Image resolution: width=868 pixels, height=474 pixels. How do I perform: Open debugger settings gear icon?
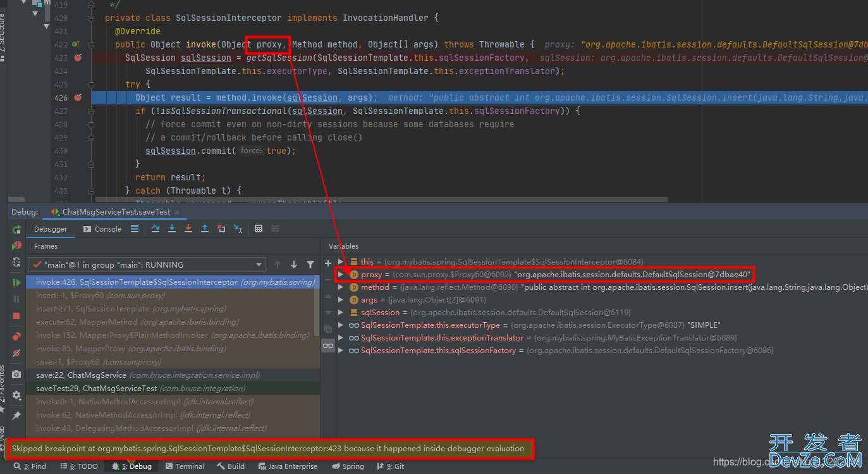coord(16,395)
